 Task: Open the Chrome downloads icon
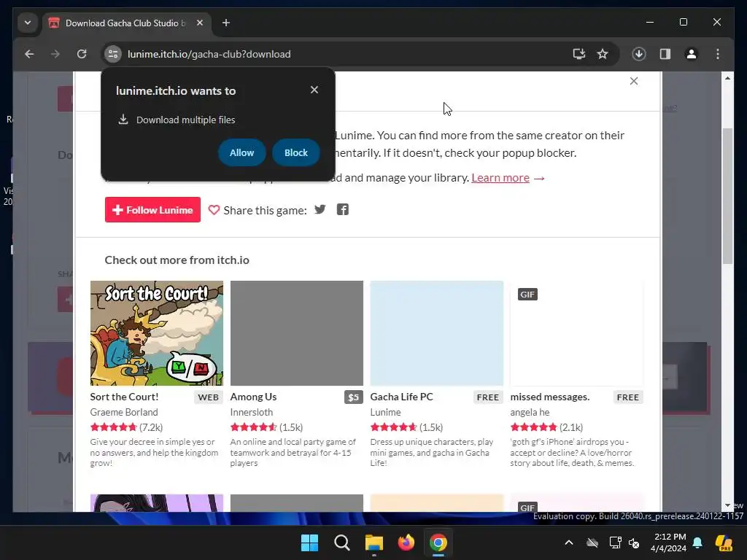639,54
